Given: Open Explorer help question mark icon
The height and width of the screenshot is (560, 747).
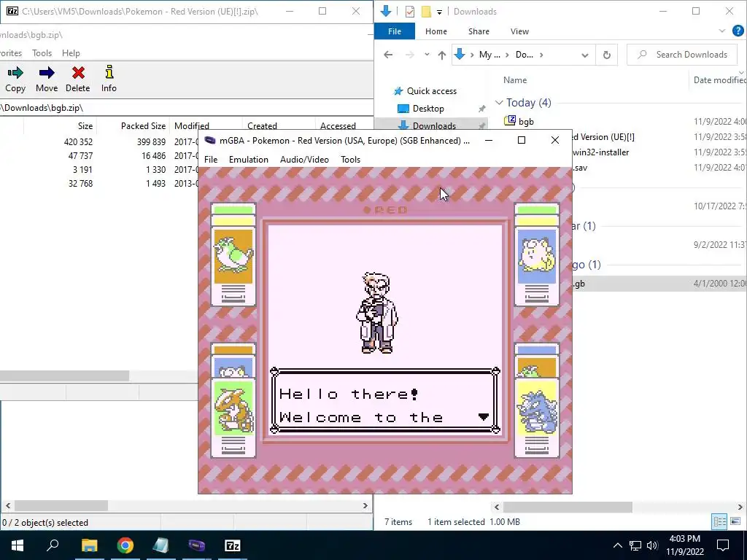Looking at the screenshot, I should click(x=738, y=31).
